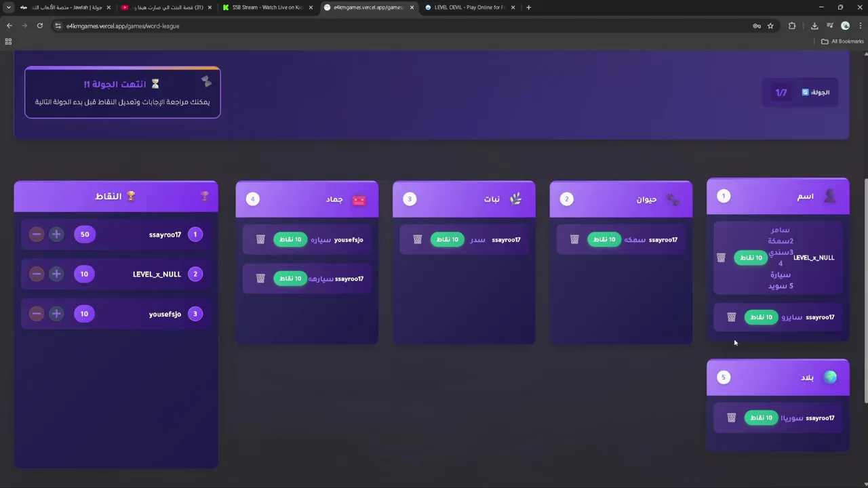
Task: Click rank 3 badge beside yousefsjo
Action: pos(195,314)
